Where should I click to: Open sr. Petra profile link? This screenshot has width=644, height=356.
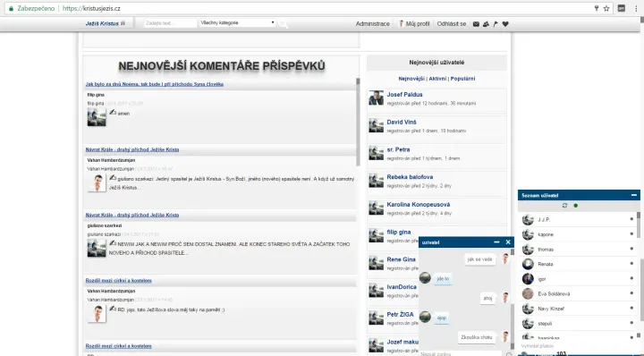[x=398, y=149]
